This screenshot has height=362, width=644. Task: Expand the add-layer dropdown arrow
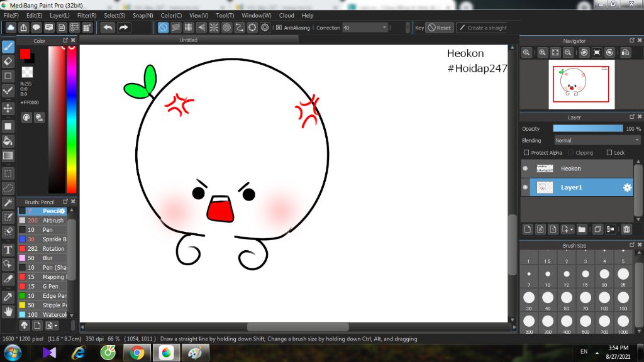[x=571, y=229]
